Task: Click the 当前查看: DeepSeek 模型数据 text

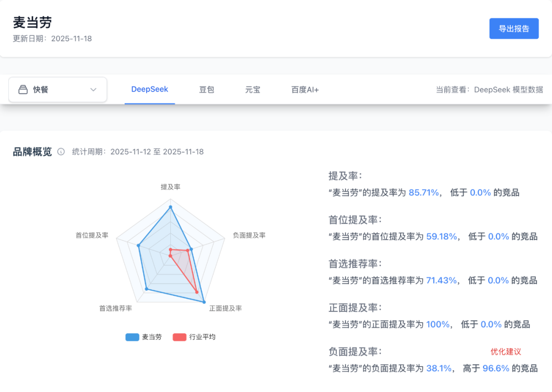Action: pyautogui.click(x=489, y=90)
